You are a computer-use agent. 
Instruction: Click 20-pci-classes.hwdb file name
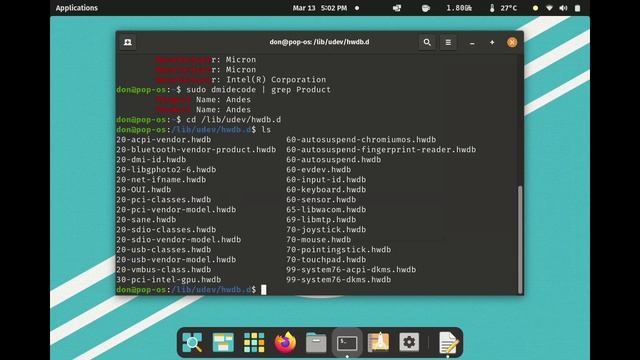pyautogui.click(x=164, y=200)
